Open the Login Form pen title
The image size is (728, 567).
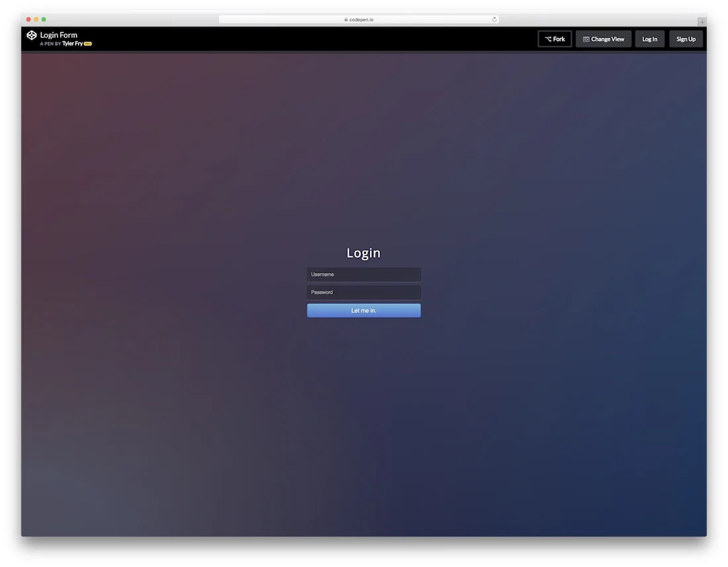[58, 34]
